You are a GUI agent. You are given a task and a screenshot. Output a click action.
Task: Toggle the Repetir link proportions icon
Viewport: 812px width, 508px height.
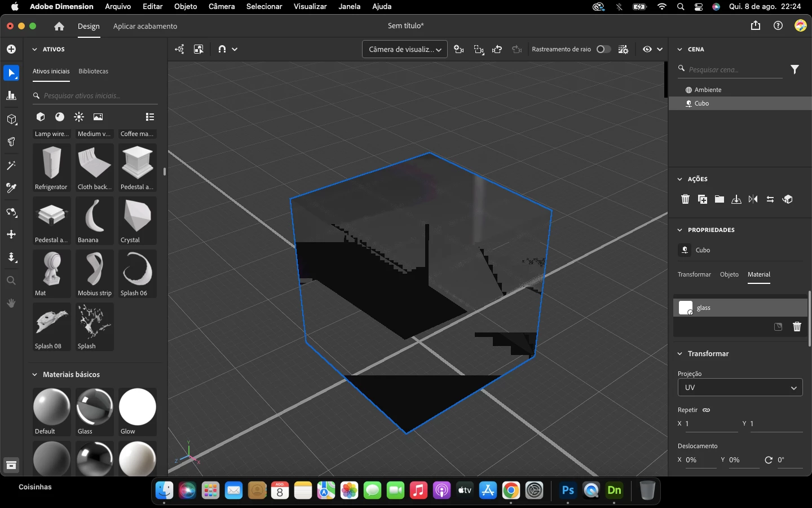706,410
